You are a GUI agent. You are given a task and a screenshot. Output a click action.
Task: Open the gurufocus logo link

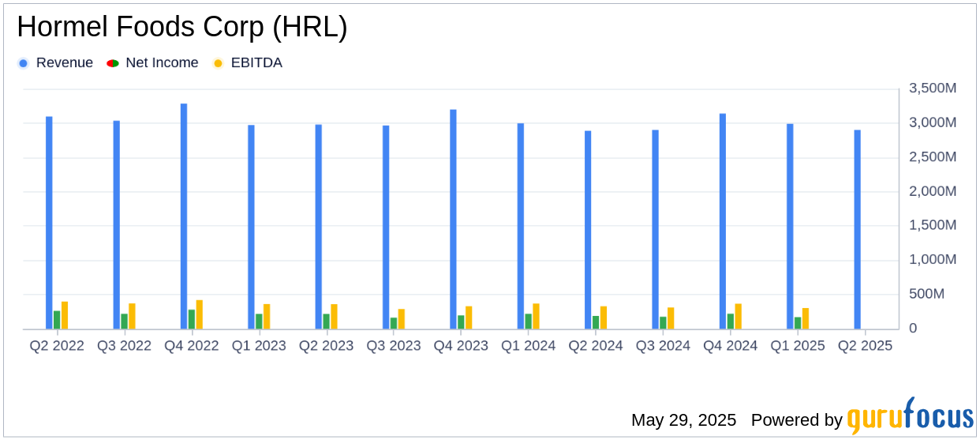pos(910,416)
